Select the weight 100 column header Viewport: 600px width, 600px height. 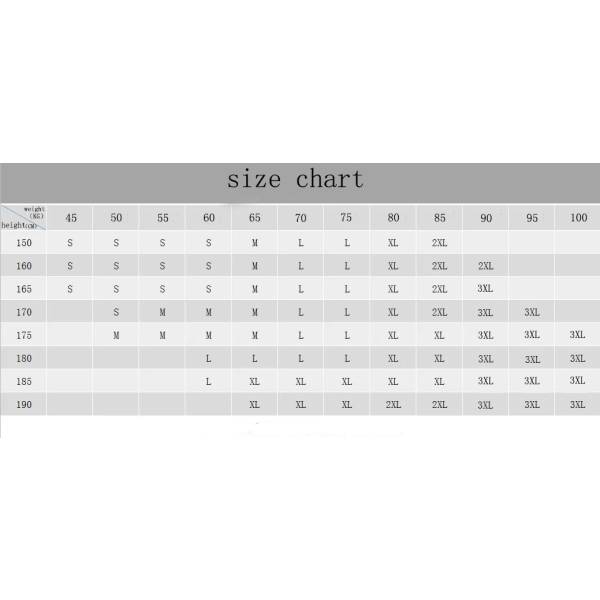[x=577, y=218]
